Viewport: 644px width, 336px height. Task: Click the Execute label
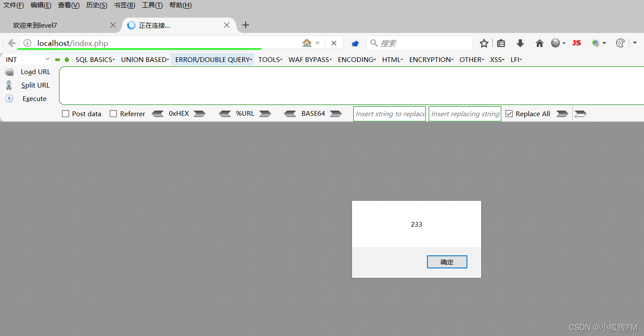click(35, 99)
